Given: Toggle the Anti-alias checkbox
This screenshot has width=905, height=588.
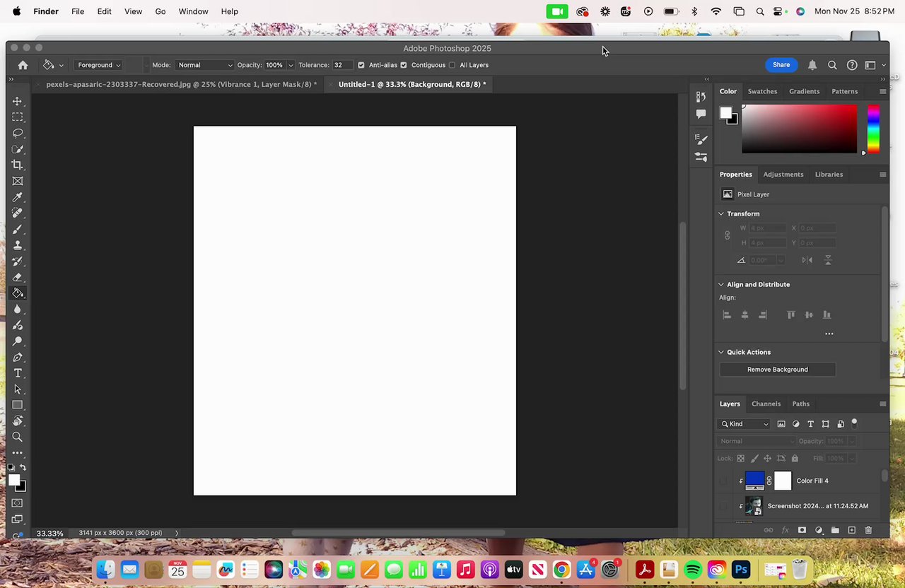Looking at the screenshot, I should pyautogui.click(x=361, y=65).
